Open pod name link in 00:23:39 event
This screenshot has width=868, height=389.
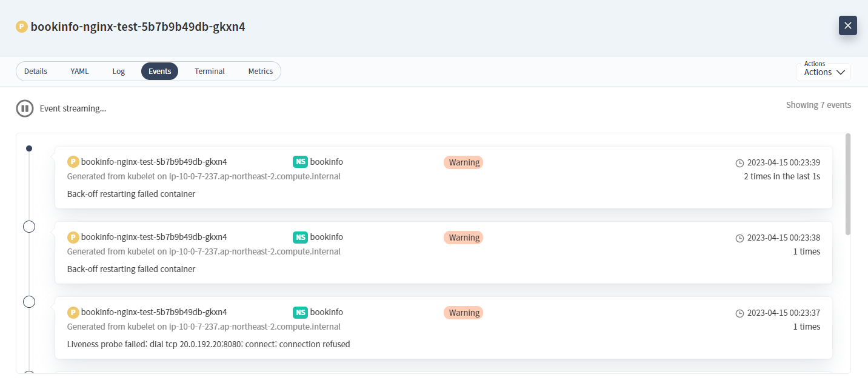tap(154, 162)
